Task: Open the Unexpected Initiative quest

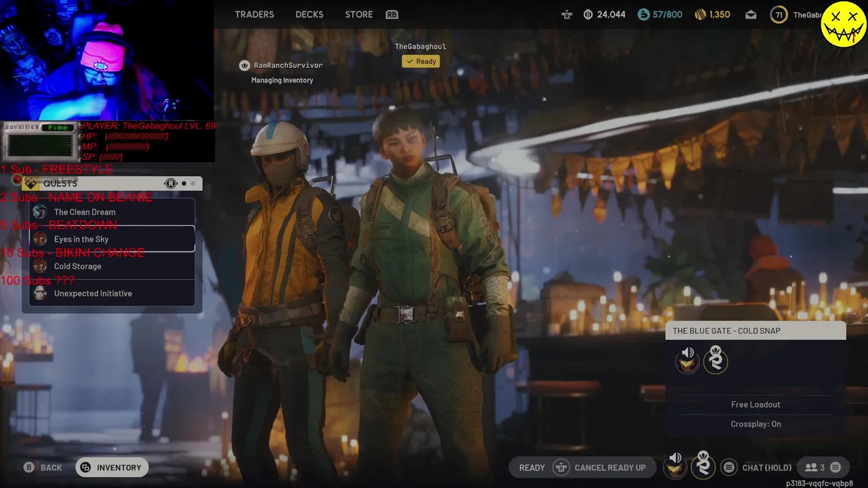Action: click(113, 293)
